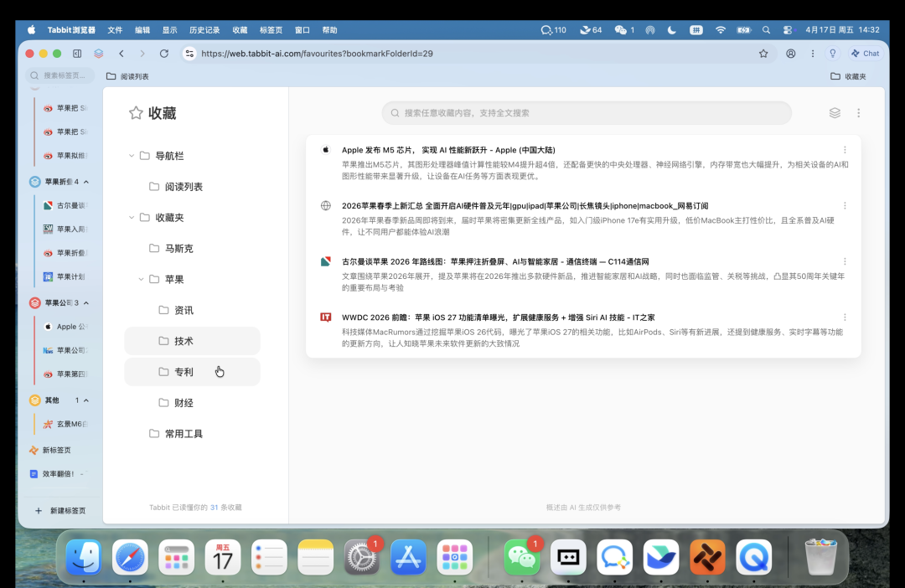Switch to the 古尔曼谈 tab
This screenshot has height=588, width=905.
coord(65,205)
